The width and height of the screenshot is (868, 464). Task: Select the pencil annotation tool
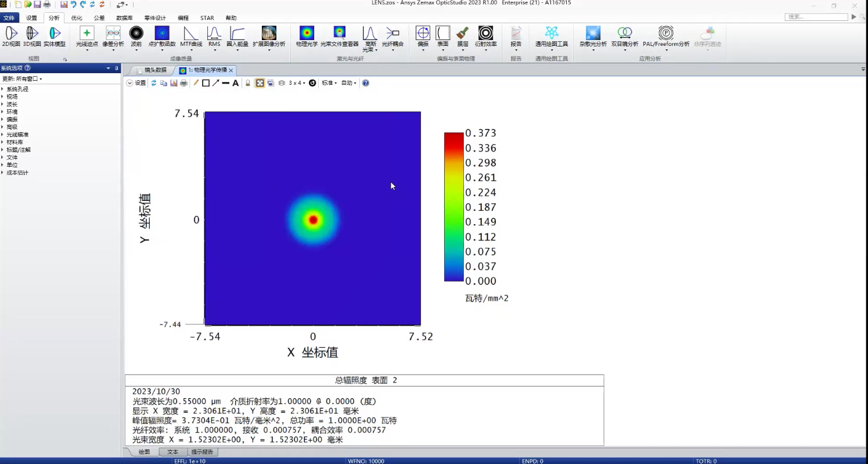click(196, 83)
